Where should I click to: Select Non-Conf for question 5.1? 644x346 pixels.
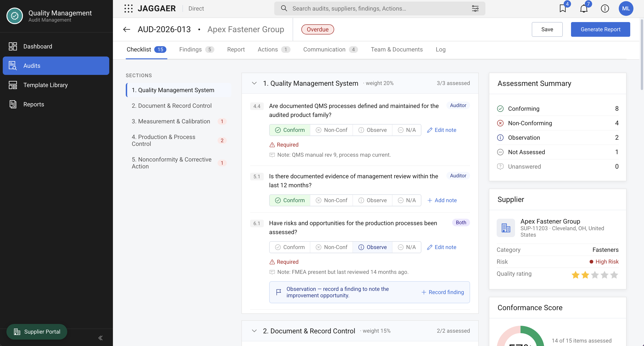pyautogui.click(x=331, y=200)
